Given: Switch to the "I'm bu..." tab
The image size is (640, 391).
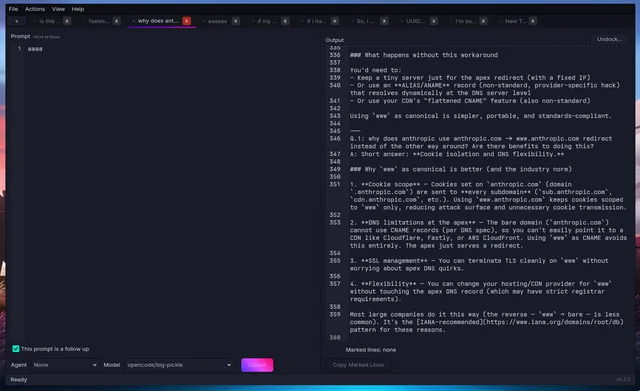Looking at the screenshot, I should tap(465, 21).
